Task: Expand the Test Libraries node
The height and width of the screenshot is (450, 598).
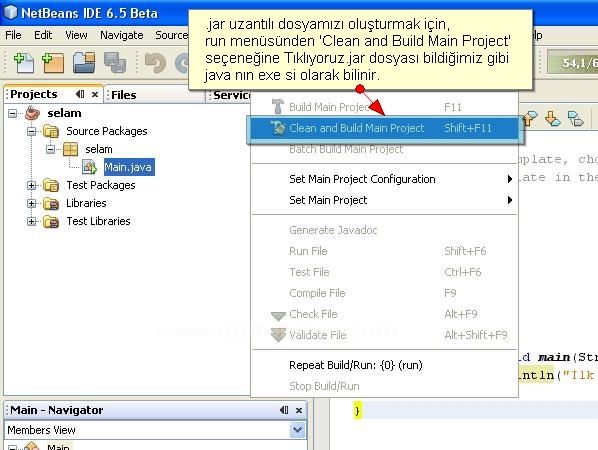Action: [31, 221]
